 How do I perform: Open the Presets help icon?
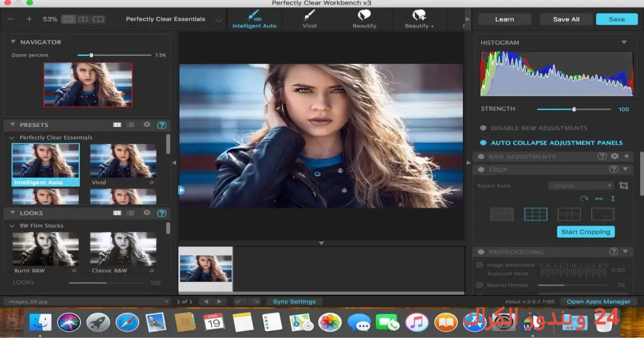[162, 124]
